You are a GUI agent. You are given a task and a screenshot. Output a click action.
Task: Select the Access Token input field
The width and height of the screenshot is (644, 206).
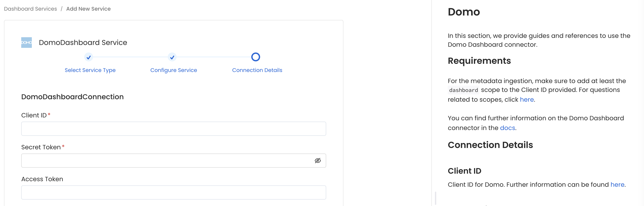(173, 192)
